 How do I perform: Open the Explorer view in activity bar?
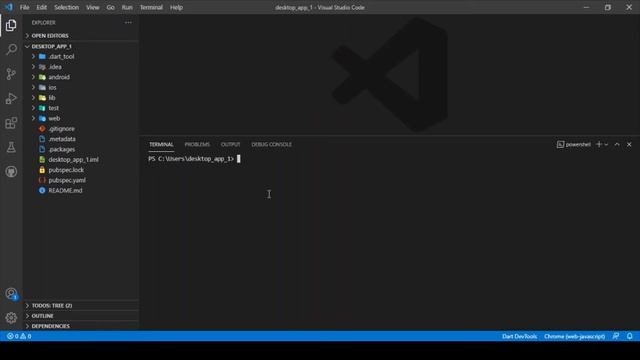(x=11, y=25)
